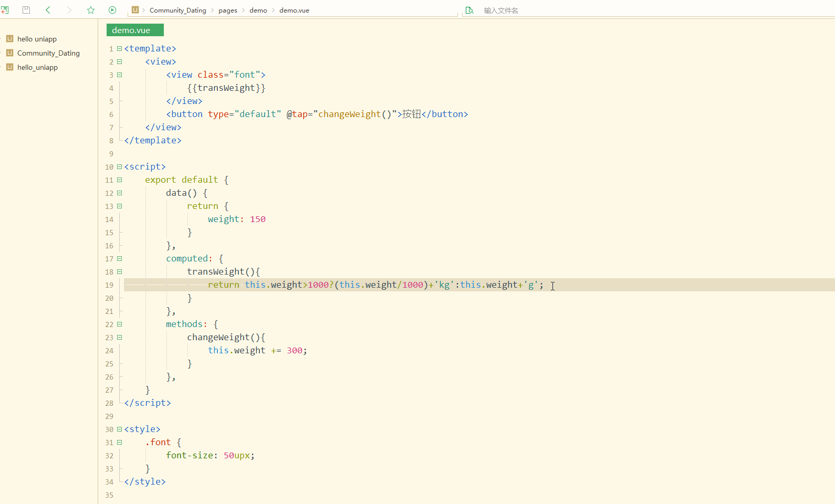Click 50upx value on line 32
This screenshot has width=835, height=504.
click(237, 455)
